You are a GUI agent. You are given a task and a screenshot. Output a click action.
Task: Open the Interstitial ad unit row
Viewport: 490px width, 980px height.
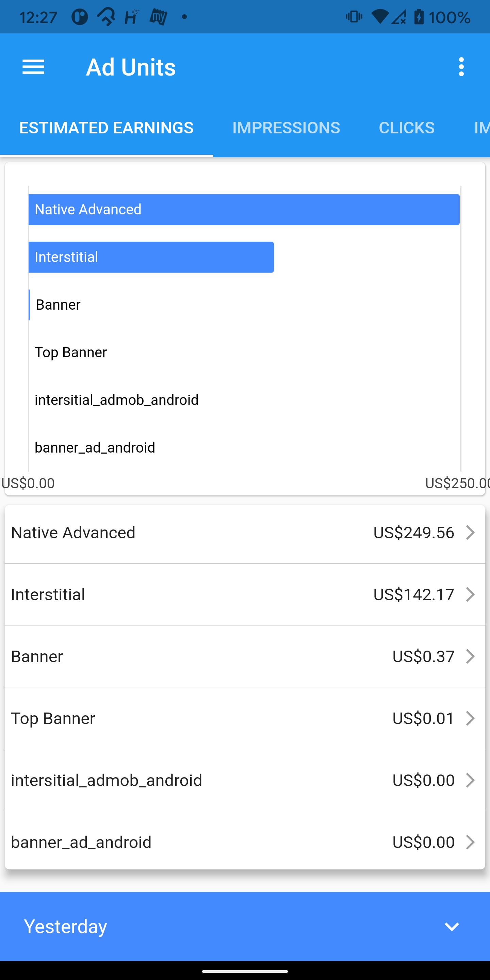(x=245, y=594)
